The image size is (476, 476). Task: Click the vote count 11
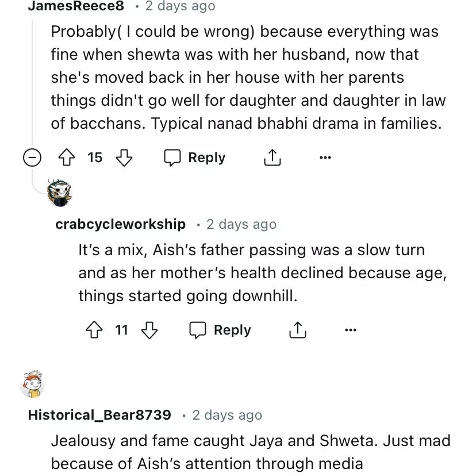(121, 330)
